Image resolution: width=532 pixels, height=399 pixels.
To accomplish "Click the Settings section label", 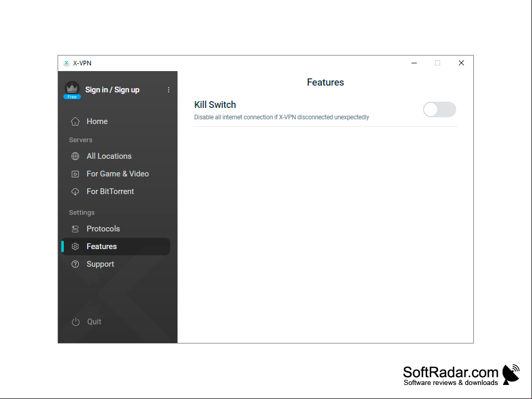I will click(82, 213).
